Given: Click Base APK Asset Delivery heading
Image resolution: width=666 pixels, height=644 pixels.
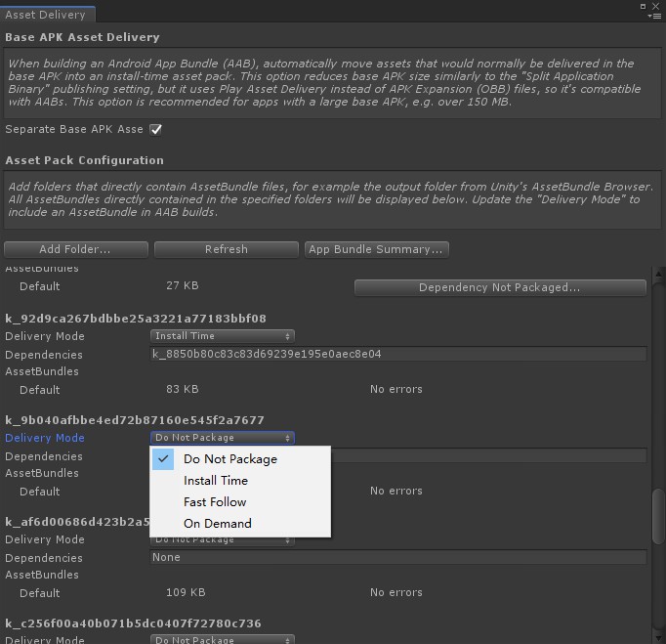Looking at the screenshot, I should (82, 37).
